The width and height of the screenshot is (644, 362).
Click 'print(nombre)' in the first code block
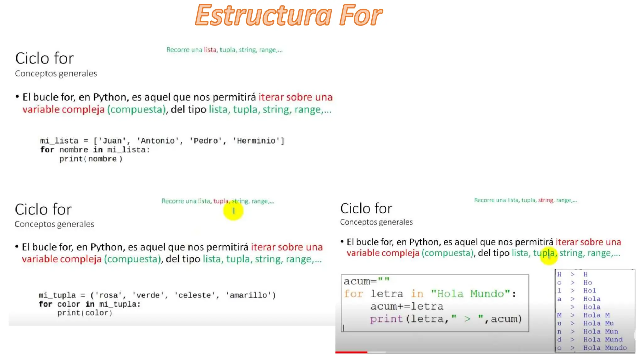pyautogui.click(x=91, y=159)
